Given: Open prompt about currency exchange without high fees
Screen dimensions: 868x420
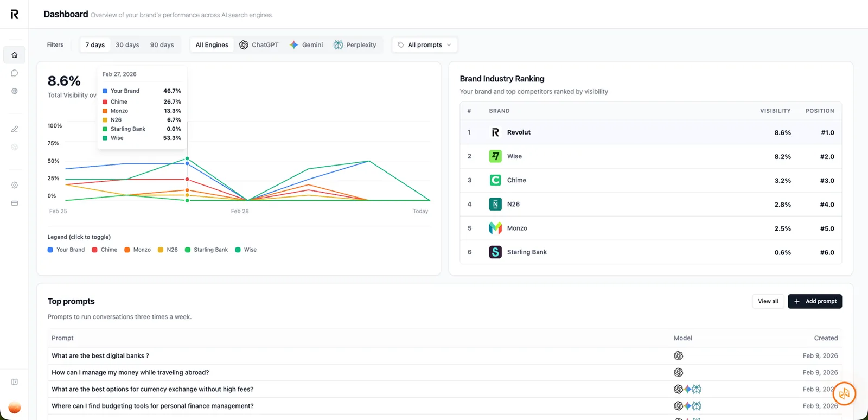Looking at the screenshot, I should (152, 389).
